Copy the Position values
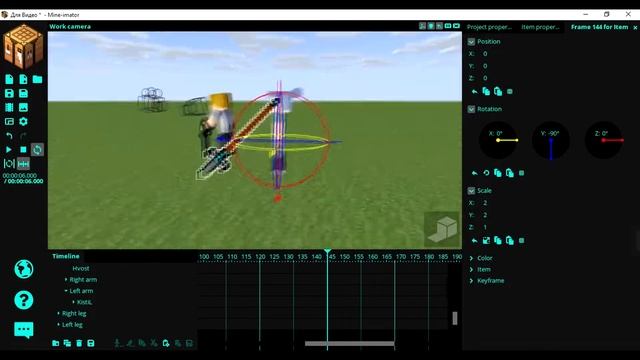640x360 pixels. click(x=486, y=91)
